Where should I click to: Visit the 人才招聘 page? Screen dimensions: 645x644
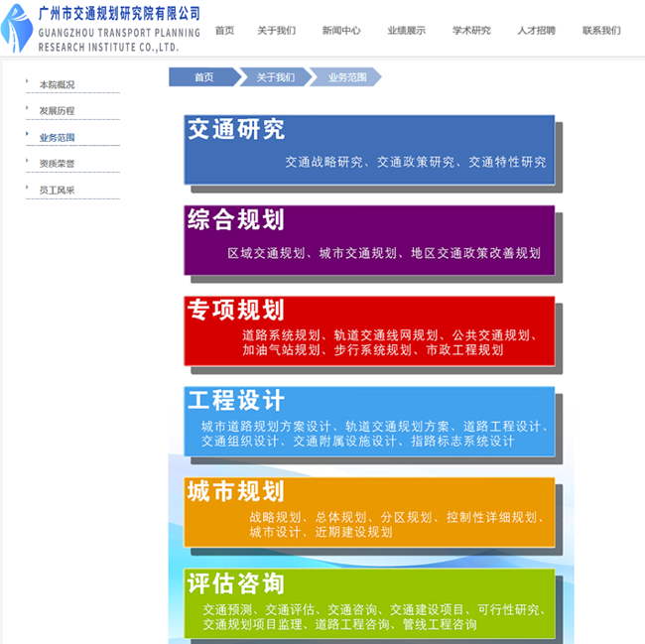click(x=536, y=31)
